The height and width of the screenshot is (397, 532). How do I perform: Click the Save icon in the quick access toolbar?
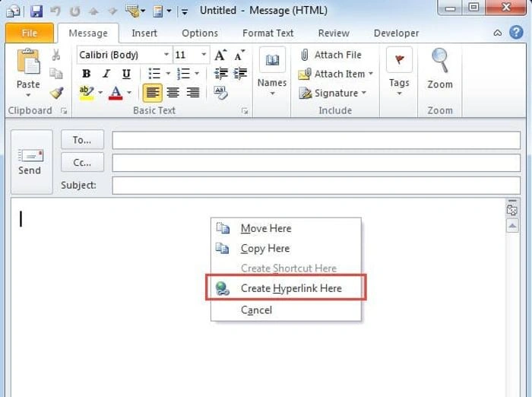[36, 11]
